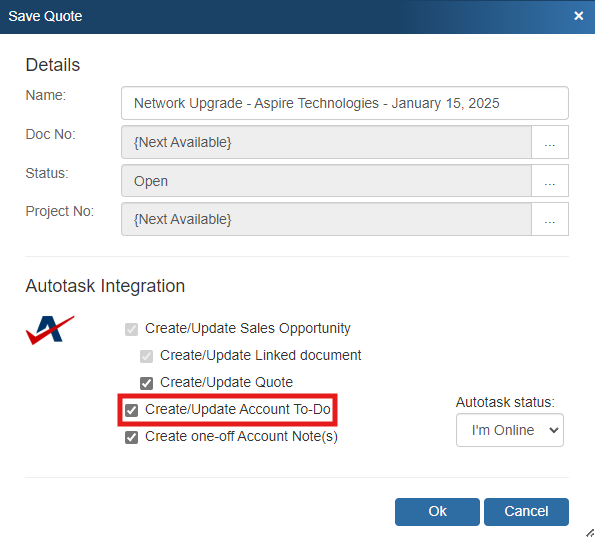Close the Save Quote dialog

578,16
